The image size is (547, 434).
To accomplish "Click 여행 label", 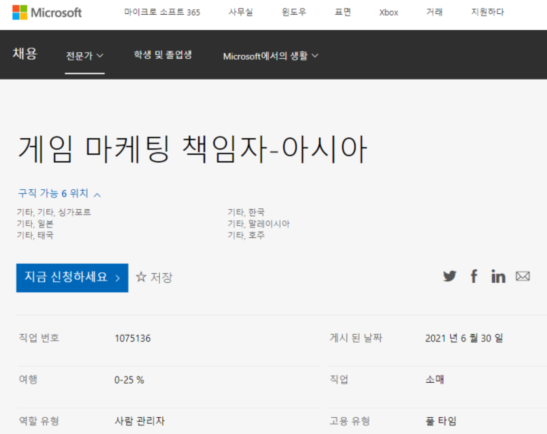I will tap(28, 379).
